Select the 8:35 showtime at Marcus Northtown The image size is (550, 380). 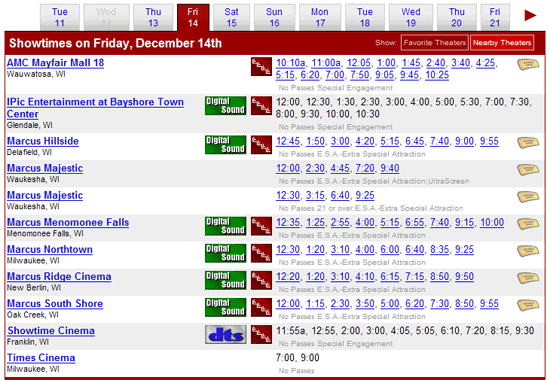point(440,249)
